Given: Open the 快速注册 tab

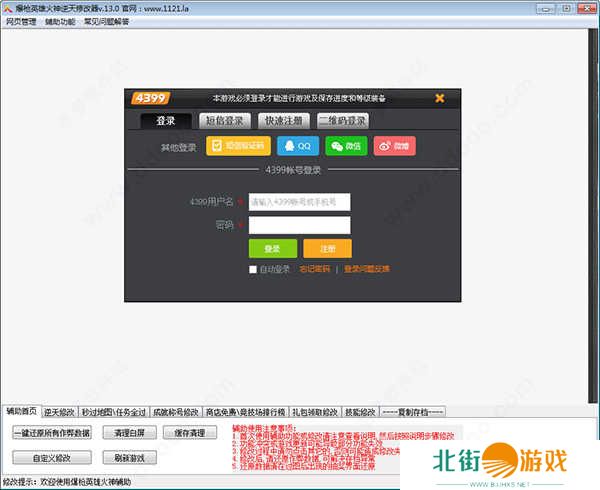Looking at the screenshot, I should (281, 121).
